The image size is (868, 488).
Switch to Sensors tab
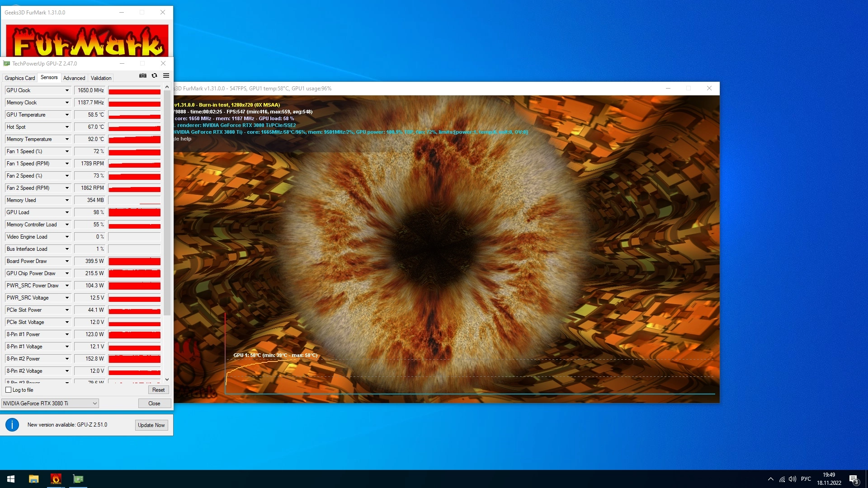[x=49, y=78]
